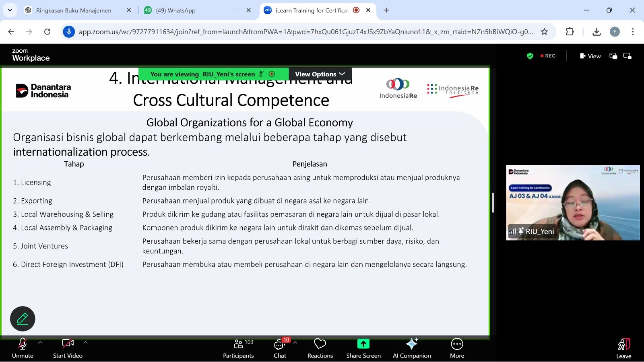Click the Share Screen button
Image resolution: width=644 pixels, height=362 pixels.
(363, 348)
